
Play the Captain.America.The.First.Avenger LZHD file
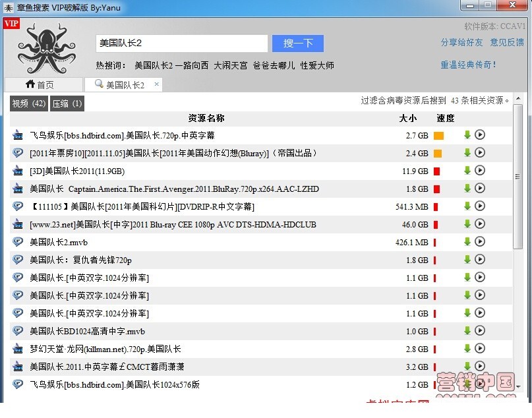480,189
